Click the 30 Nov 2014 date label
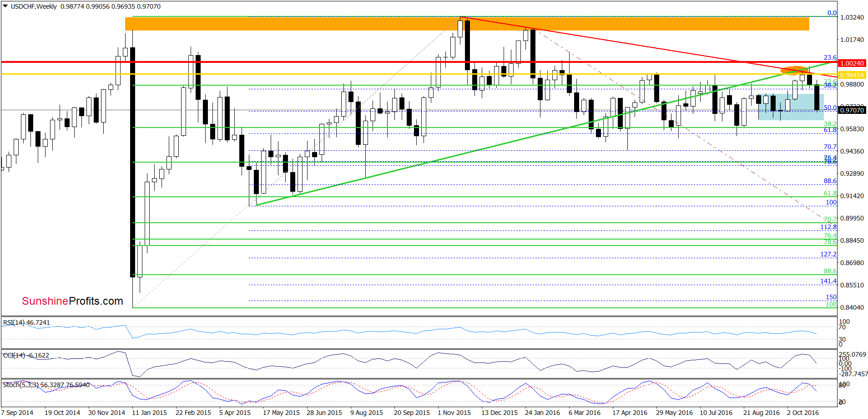The image size is (868, 419). 106,413
